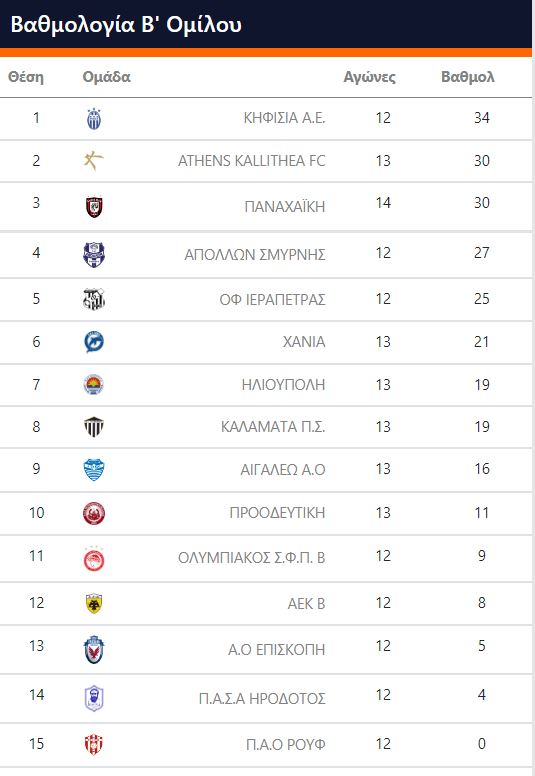
Task: Open the ΑΙΓΑΛΕΩ Α.Ο team link
Action: [x=283, y=469]
